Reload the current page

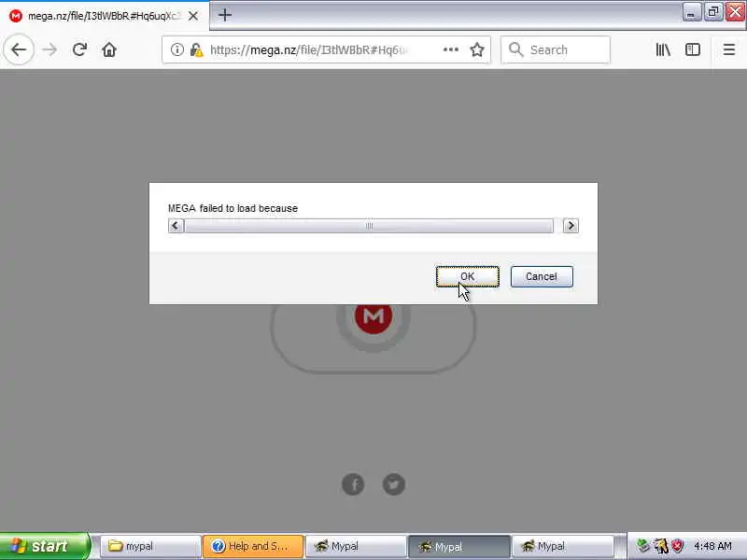pyautogui.click(x=79, y=49)
